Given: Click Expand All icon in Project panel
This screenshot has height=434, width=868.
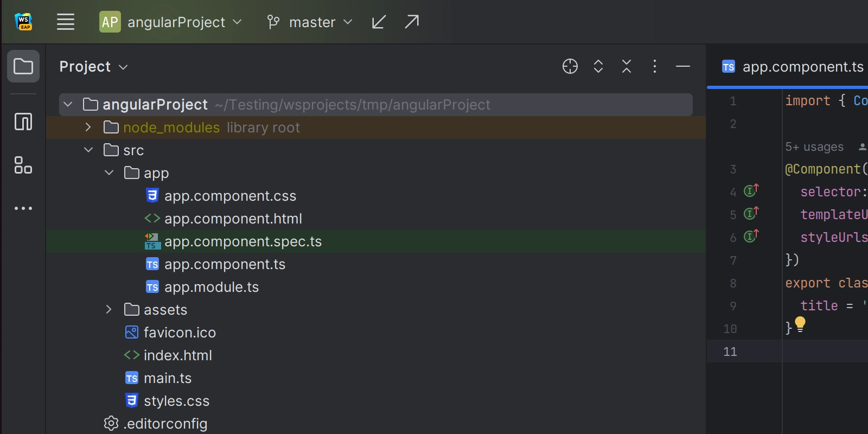Looking at the screenshot, I should tap(598, 66).
